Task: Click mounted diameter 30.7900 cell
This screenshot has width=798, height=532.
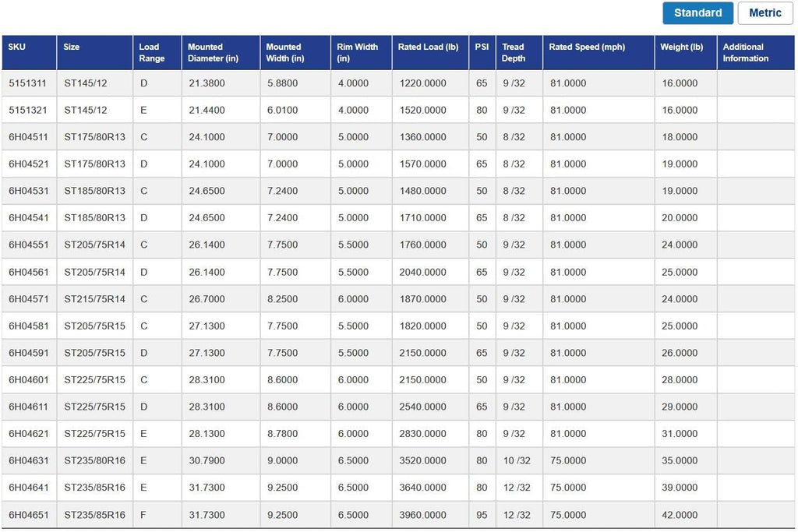Action: [x=221, y=461]
